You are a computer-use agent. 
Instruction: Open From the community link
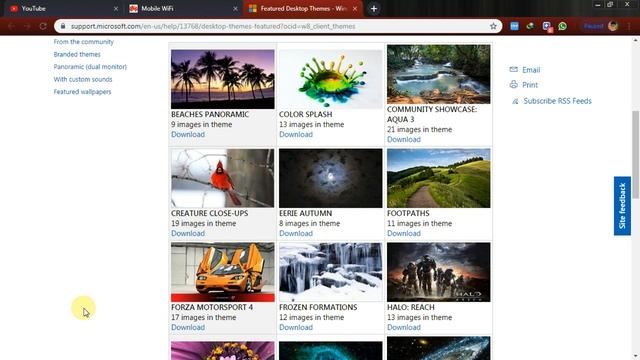click(83, 42)
